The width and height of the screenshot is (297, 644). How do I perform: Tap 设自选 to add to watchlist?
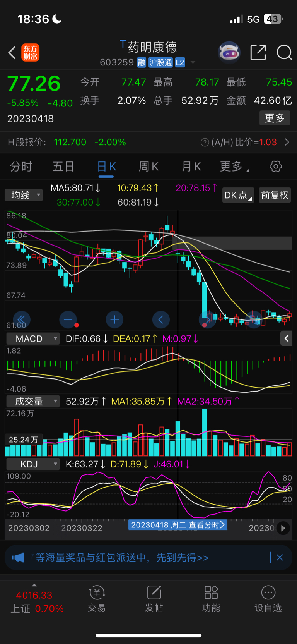coord(268,599)
